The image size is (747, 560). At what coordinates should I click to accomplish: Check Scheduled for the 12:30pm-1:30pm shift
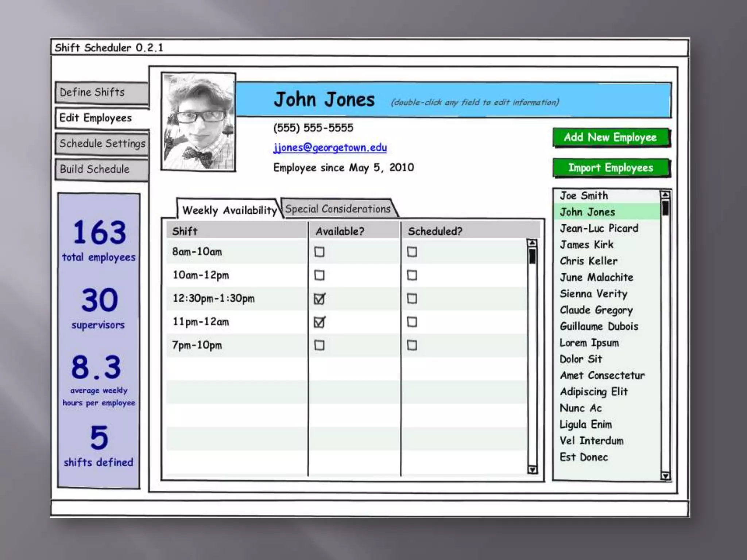412,298
